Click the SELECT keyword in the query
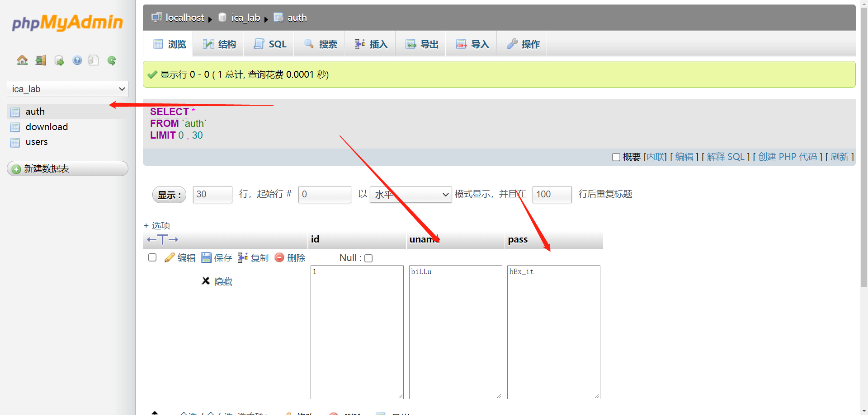This screenshot has height=415, width=868. click(x=170, y=112)
